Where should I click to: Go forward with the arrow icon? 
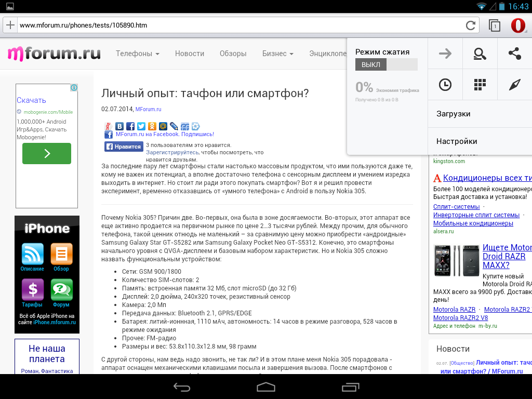tap(445, 54)
